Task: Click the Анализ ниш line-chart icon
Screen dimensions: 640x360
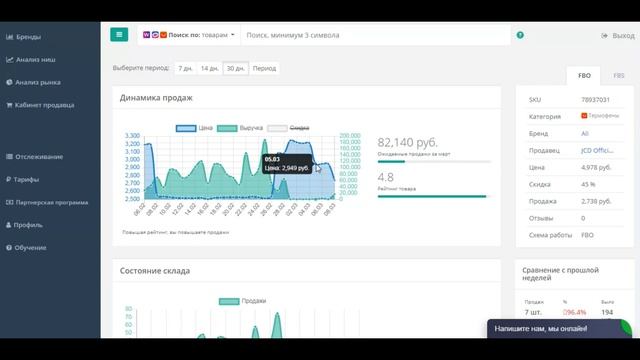Action: (9, 60)
